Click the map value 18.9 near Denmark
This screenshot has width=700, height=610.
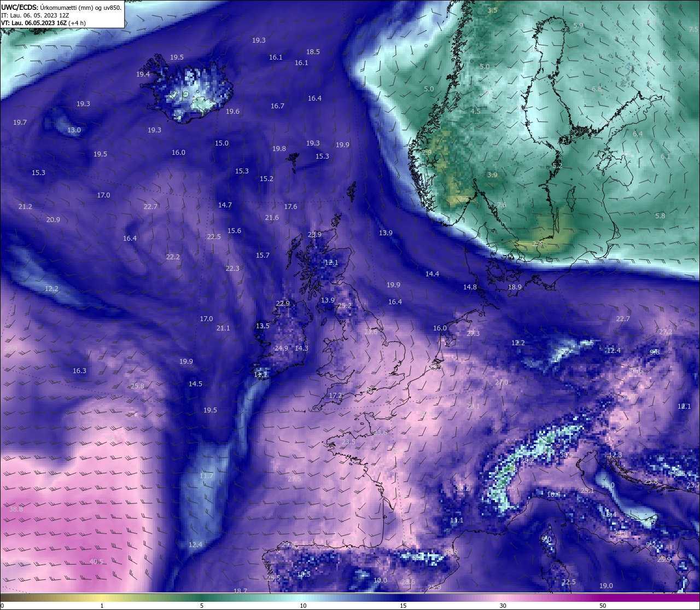[x=515, y=287]
